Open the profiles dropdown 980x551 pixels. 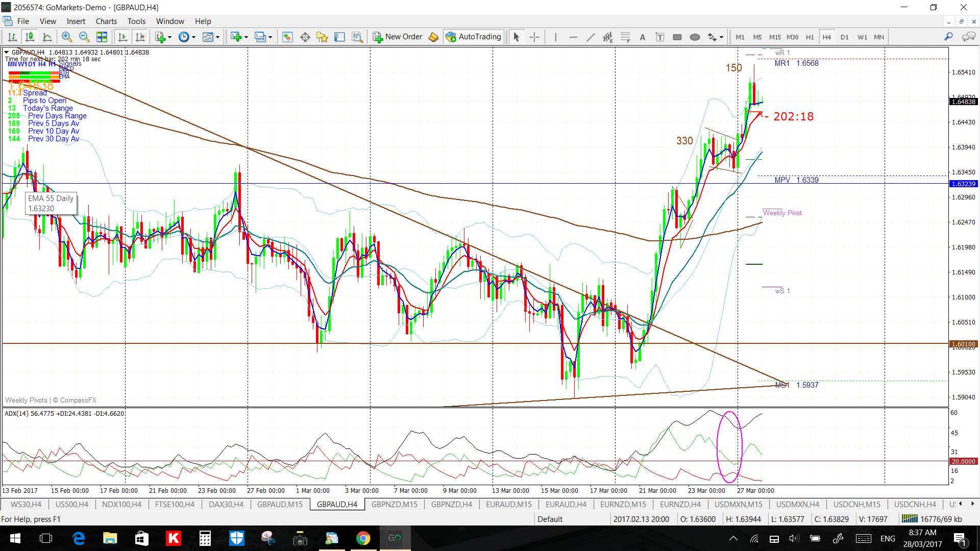click(263, 37)
